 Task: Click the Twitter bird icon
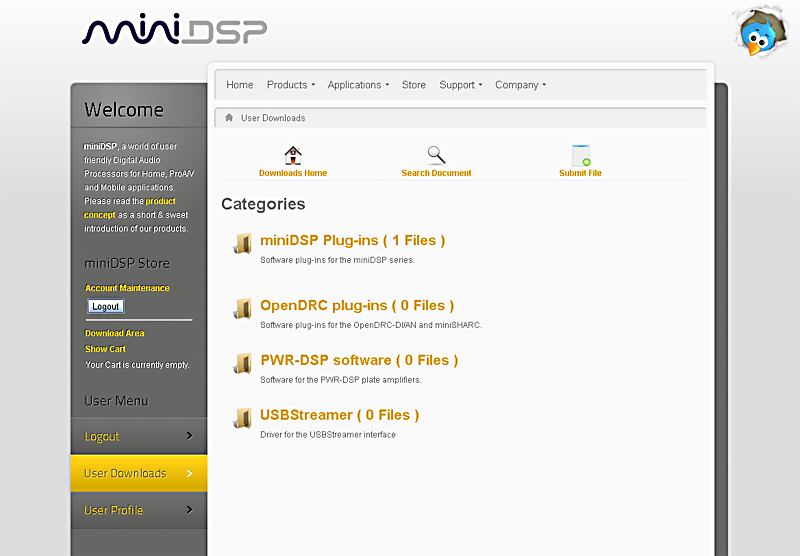click(x=761, y=33)
